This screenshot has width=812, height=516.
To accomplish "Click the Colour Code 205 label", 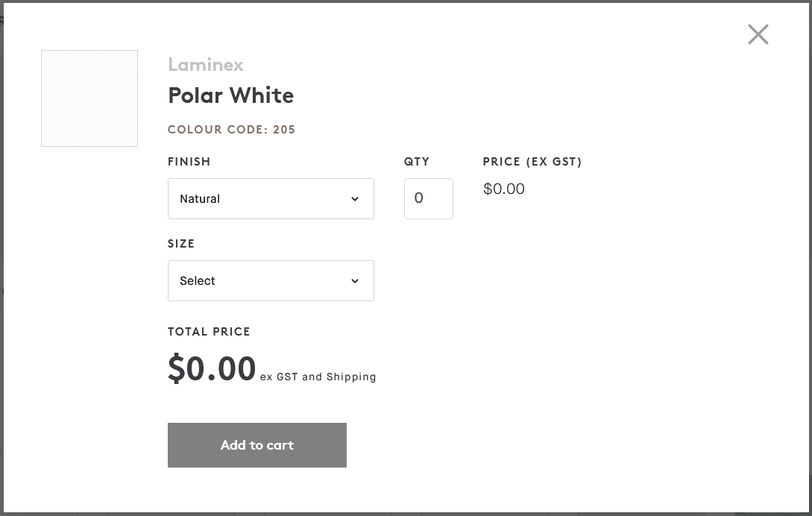I will coord(230,129).
